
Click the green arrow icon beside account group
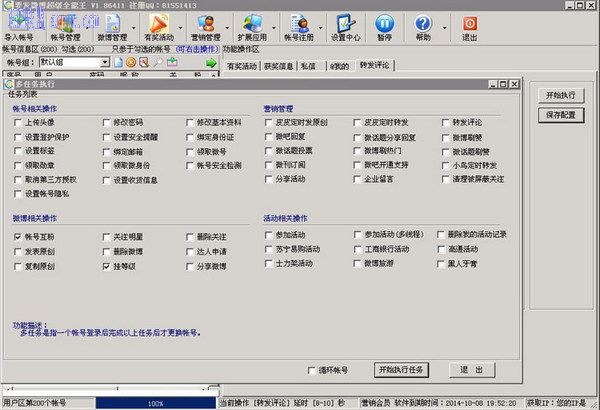click(211, 63)
